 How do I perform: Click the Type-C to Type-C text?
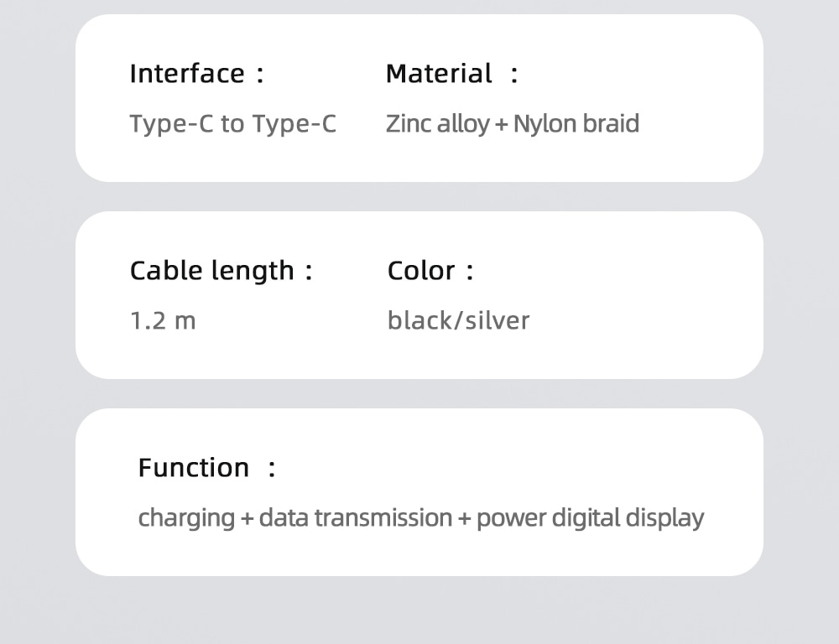coord(232,124)
